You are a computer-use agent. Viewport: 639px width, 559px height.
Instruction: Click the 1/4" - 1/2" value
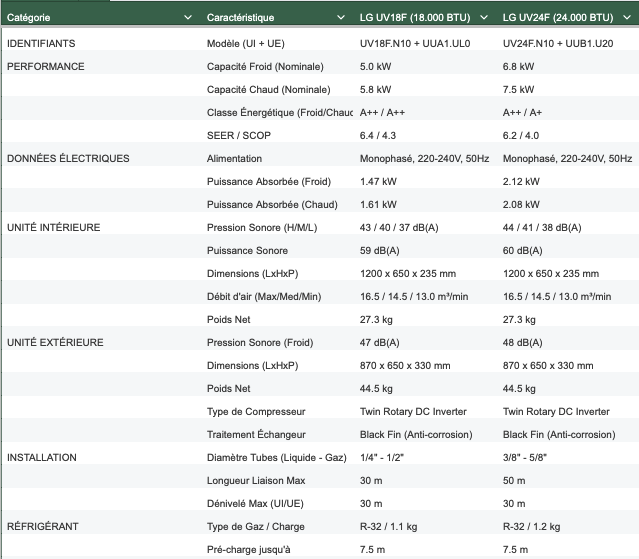(x=381, y=458)
